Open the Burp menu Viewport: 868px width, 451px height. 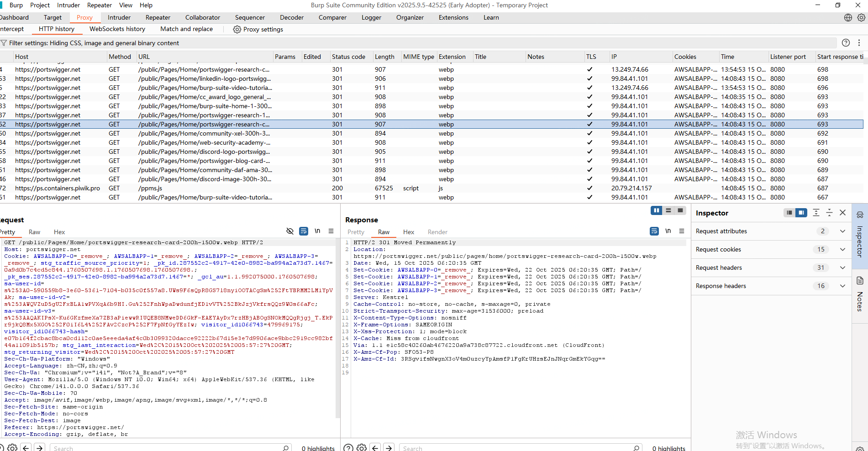16,5
